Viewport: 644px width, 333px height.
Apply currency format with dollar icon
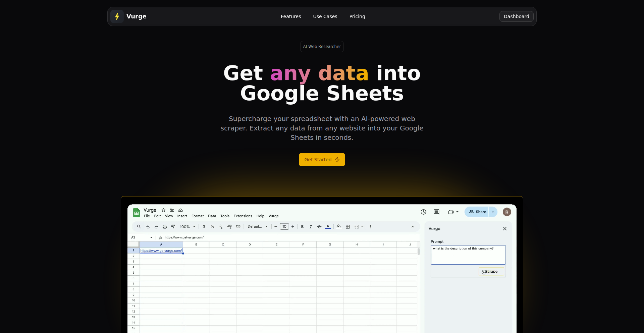coord(204,227)
